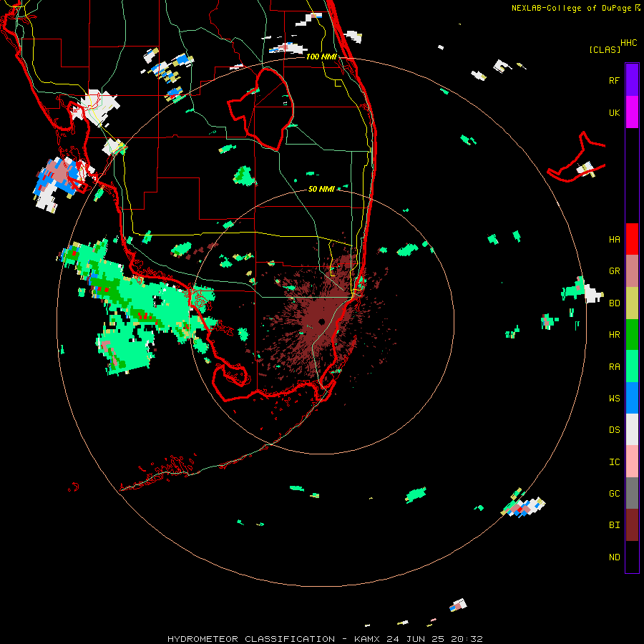The width and height of the screenshot is (644, 644).
Task: Click the IC light pink swatch
Action: [632, 462]
